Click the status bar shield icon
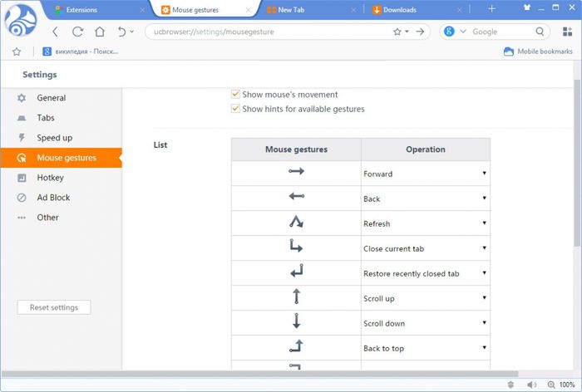This screenshot has width=582, height=392. click(x=510, y=385)
